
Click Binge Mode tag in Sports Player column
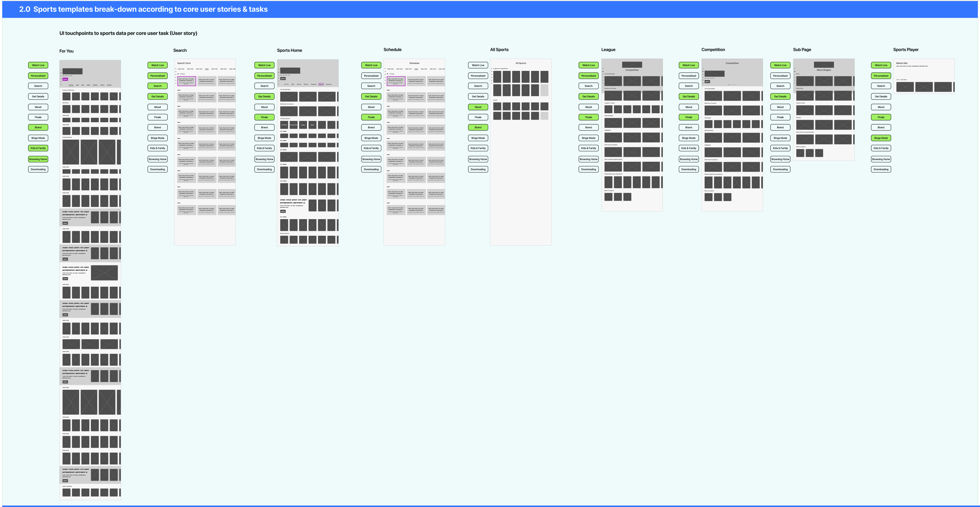point(881,138)
